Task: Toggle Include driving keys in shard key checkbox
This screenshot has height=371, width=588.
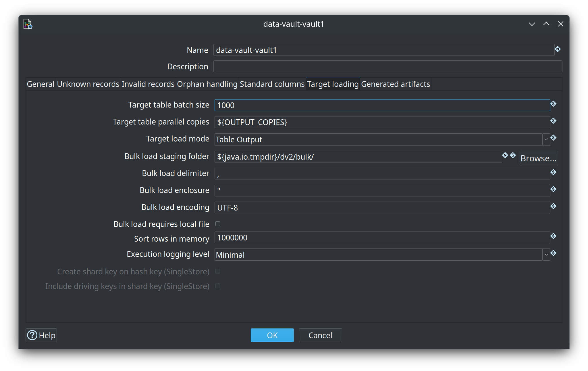Action: [x=218, y=286]
